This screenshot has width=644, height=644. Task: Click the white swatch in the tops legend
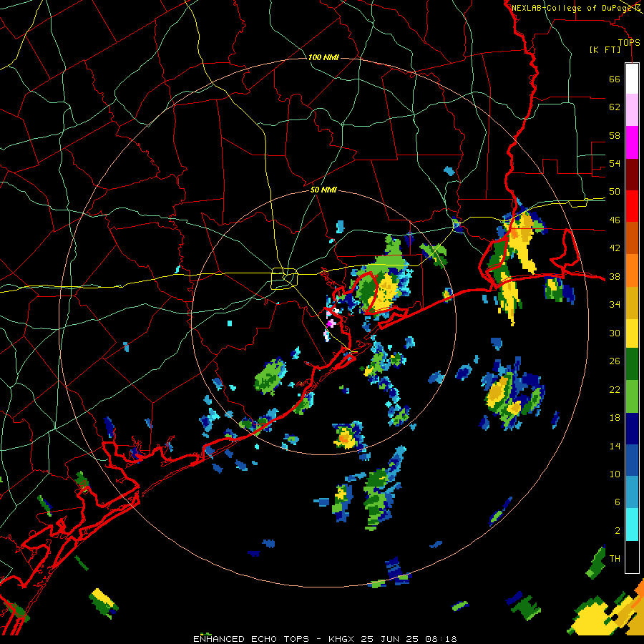pos(632,79)
